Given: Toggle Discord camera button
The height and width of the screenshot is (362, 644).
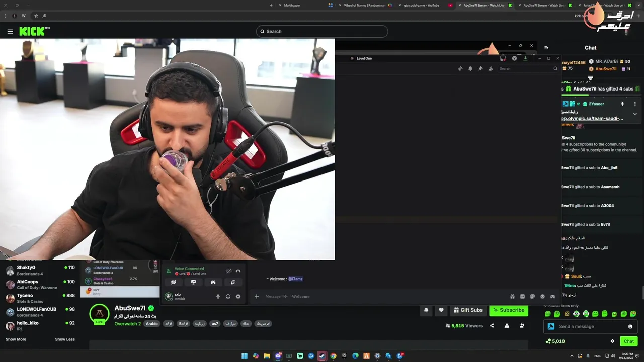Looking at the screenshot, I should click(173, 282).
